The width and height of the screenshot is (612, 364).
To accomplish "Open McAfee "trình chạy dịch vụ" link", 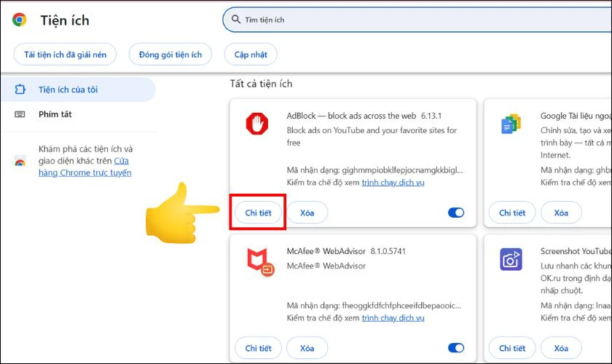I will [x=393, y=317].
